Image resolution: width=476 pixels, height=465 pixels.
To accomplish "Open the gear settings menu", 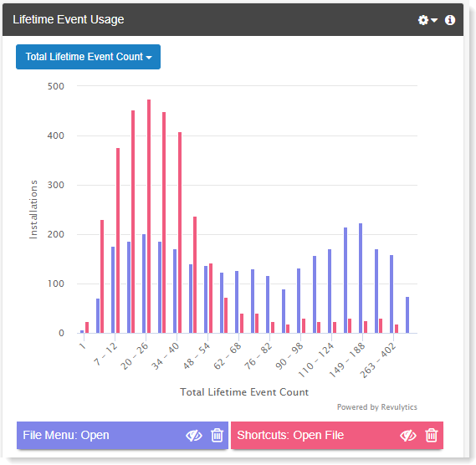I will [427, 20].
